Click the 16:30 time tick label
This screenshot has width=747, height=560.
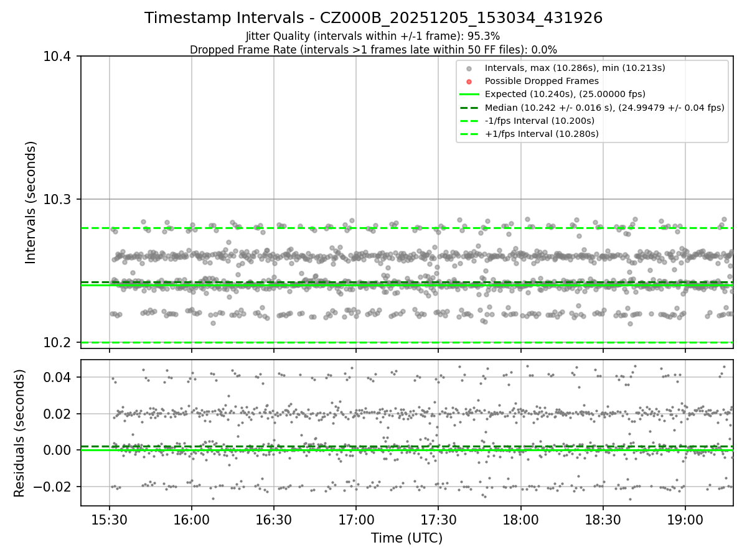point(274,519)
